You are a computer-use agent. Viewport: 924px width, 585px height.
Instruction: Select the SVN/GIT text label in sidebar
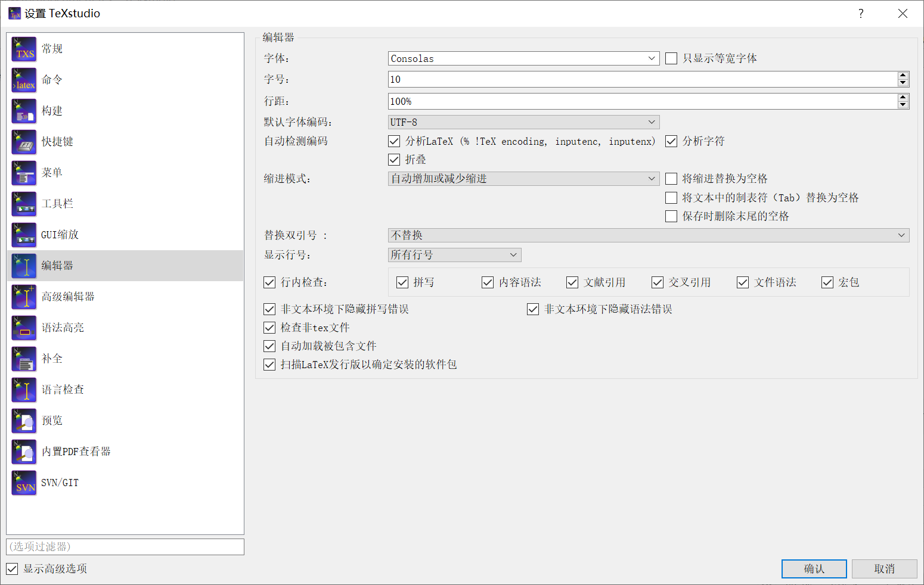60,483
